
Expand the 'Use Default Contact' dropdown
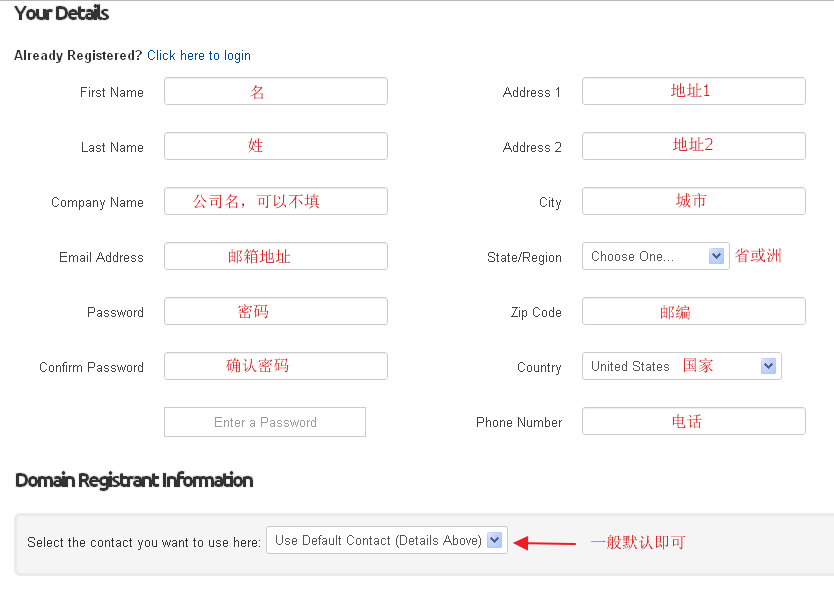pyautogui.click(x=377, y=540)
